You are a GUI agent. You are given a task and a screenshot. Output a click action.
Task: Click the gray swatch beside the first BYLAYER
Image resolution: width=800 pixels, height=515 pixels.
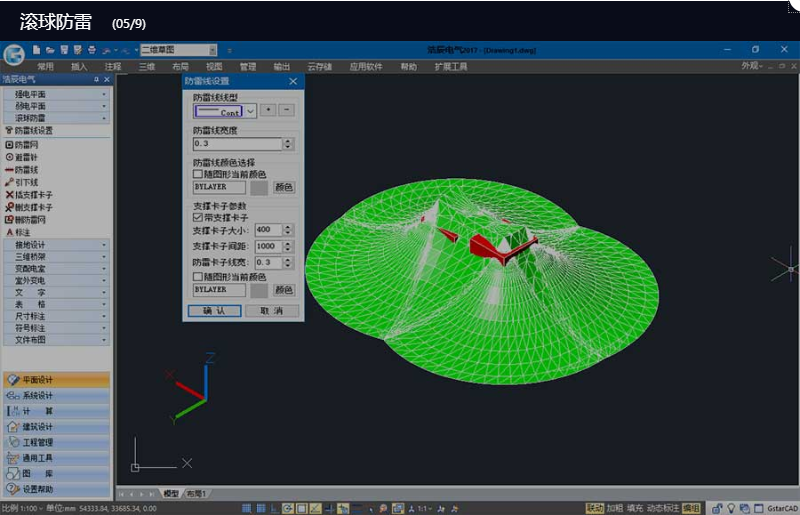click(259, 187)
